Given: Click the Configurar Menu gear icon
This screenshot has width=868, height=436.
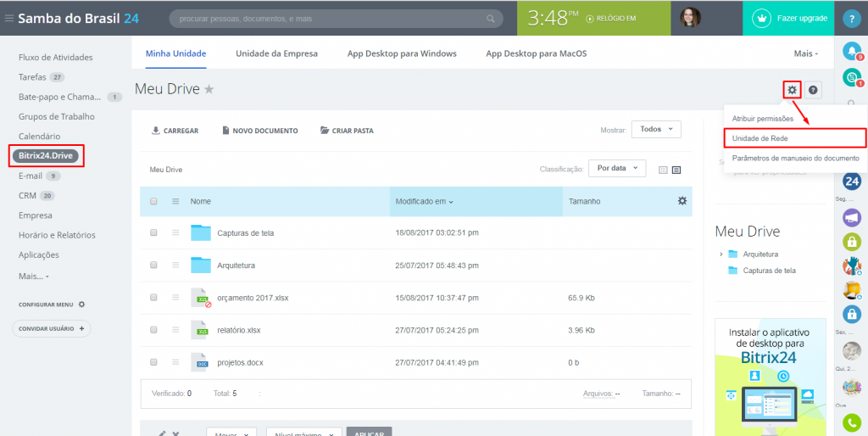Looking at the screenshot, I should (x=82, y=305).
